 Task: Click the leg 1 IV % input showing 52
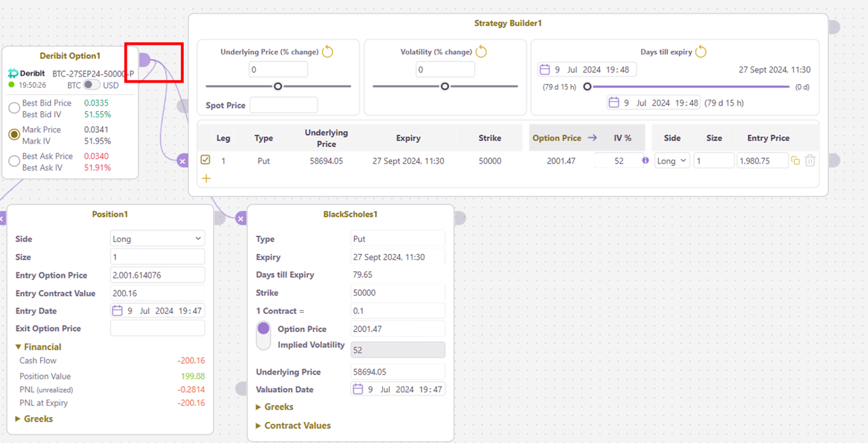617,161
